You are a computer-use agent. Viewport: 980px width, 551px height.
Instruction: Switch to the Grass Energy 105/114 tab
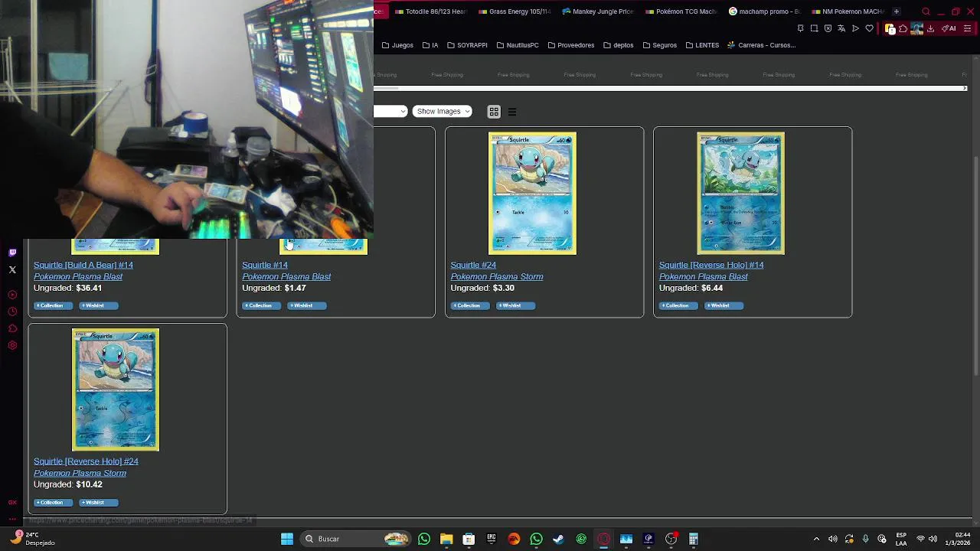pyautogui.click(x=514, y=11)
